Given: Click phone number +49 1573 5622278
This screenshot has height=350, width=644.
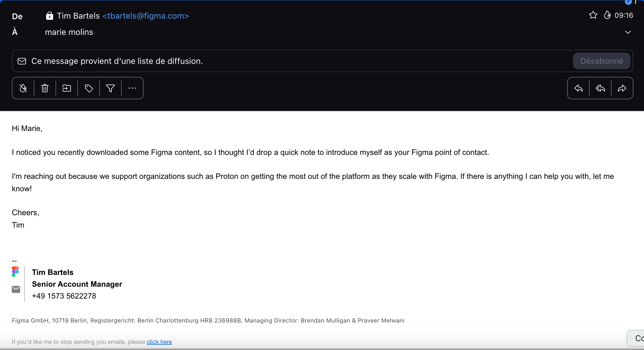Looking at the screenshot, I should click(x=64, y=296).
